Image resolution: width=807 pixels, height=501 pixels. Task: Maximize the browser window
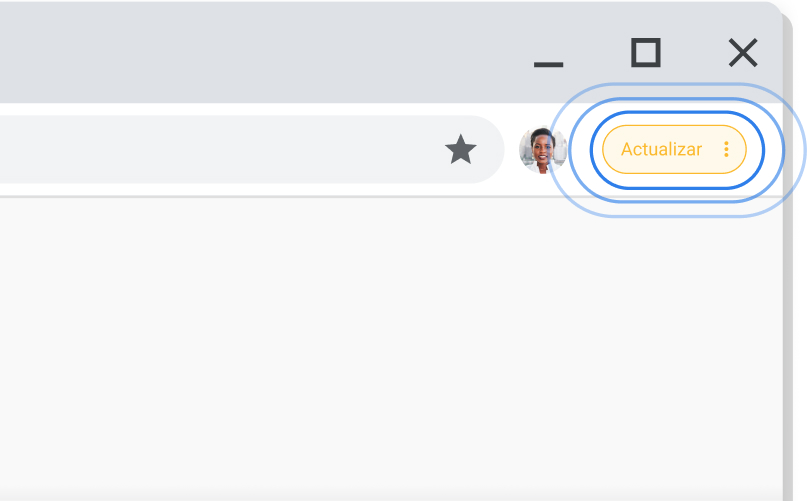coord(646,53)
